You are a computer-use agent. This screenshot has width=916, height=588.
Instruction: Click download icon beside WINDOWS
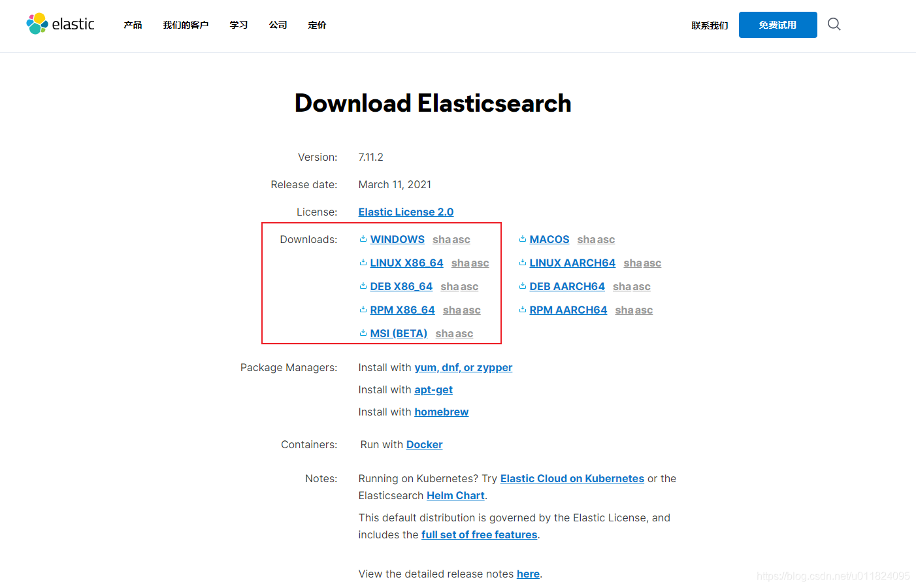(363, 239)
